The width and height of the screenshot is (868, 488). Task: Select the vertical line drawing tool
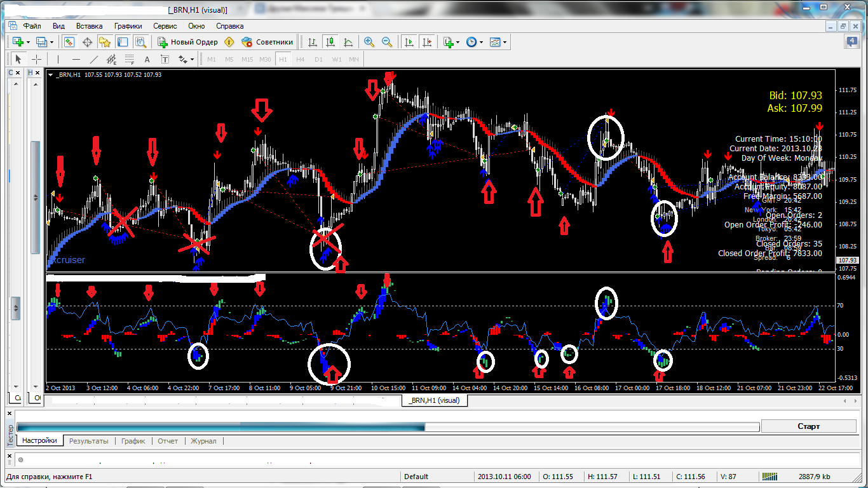58,59
